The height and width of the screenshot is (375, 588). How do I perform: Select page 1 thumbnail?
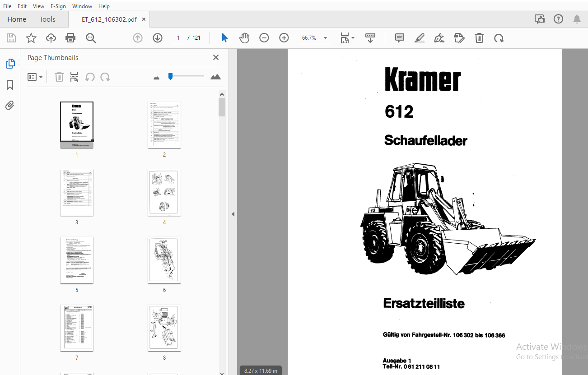click(77, 125)
